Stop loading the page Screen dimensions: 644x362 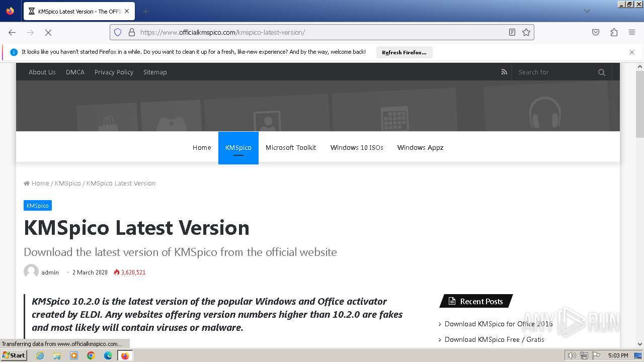(48, 32)
